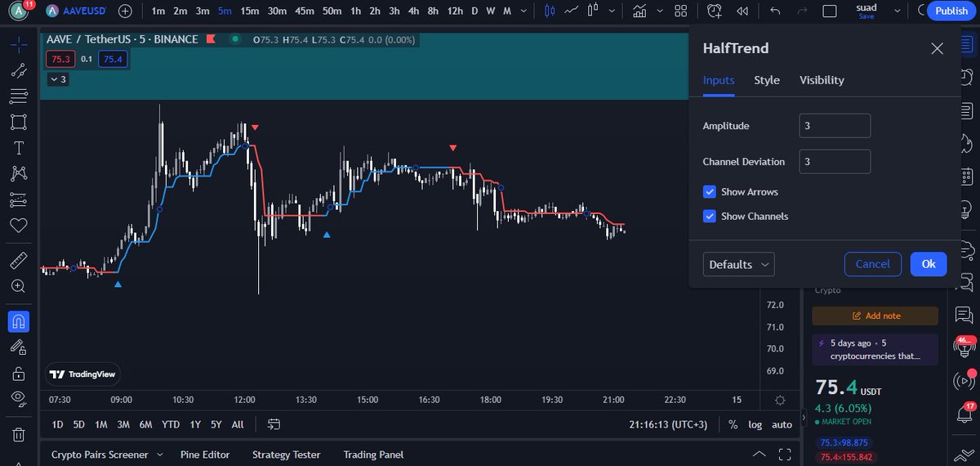This screenshot has width=980, height=466.
Task: Select the trend line drawing tool
Action: 18,71
